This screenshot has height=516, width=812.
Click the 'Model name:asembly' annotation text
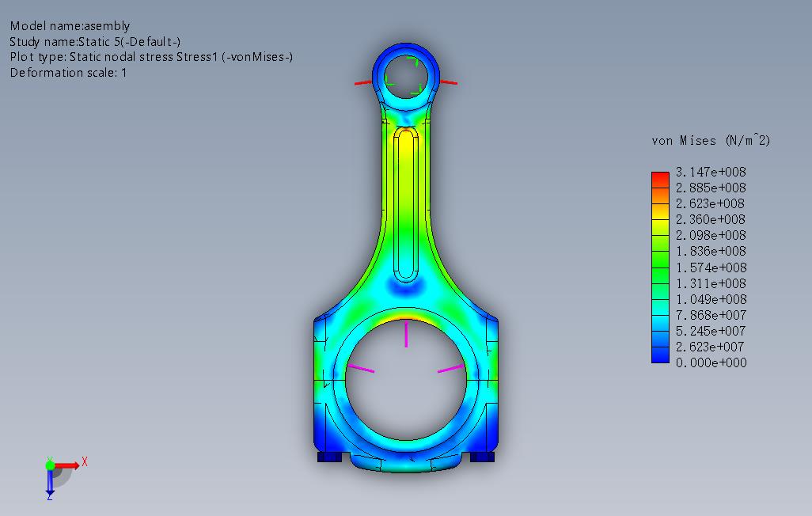coord(70,26)
